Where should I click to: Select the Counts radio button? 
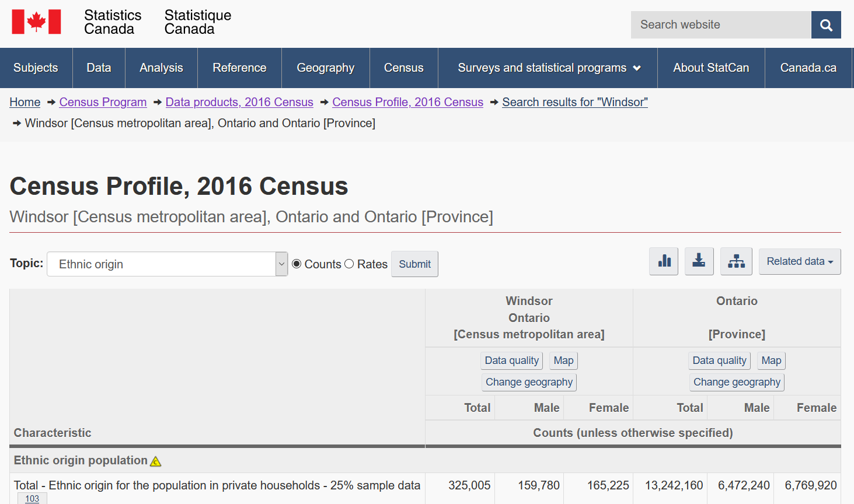(x=298, y=264)
